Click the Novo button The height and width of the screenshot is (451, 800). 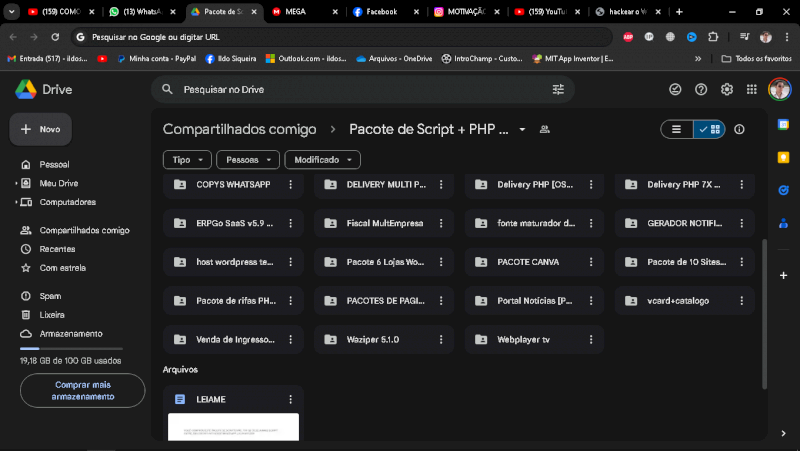pyautogui.click(x=41, y=130)
